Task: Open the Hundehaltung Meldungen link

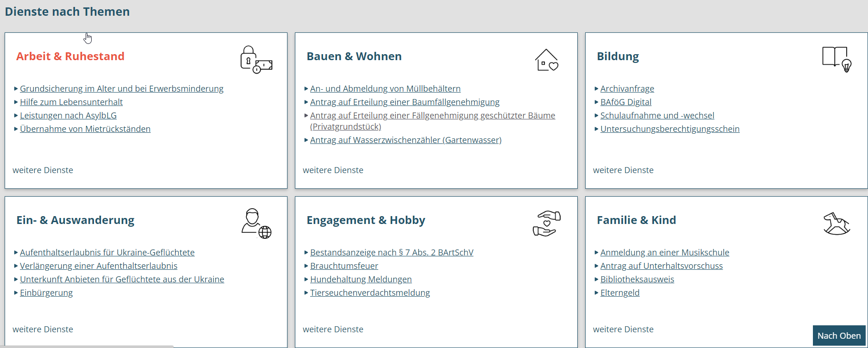Action: point(361,280)
